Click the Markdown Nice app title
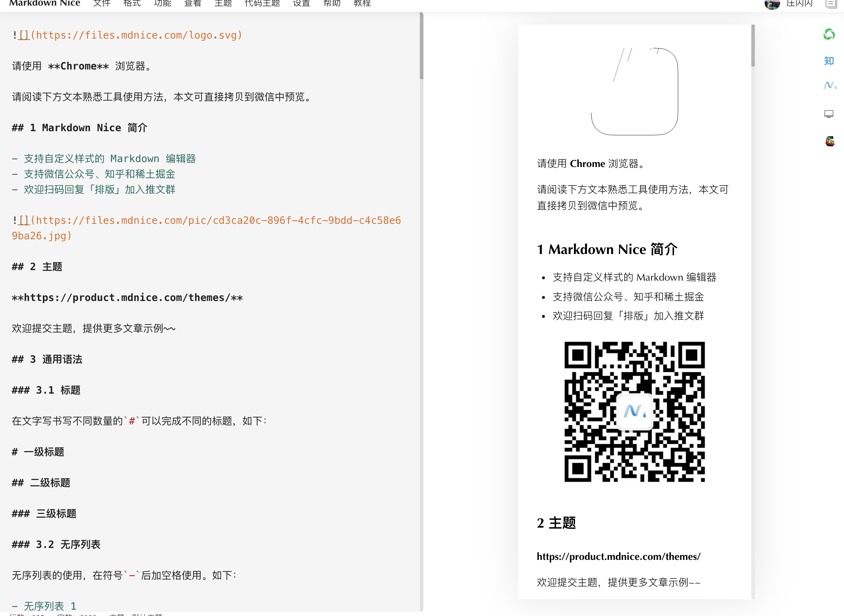This screenshot has width=844, height=616. point(44,4)
